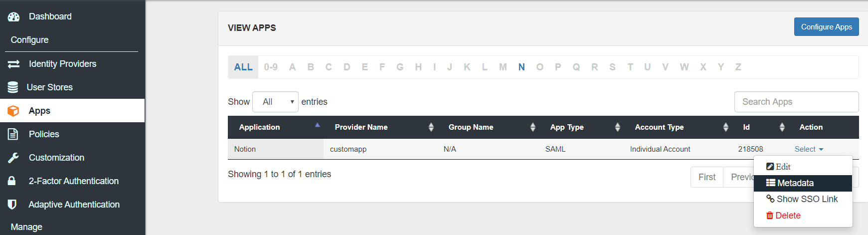This screenshot has height=235, width=868.
Task: Choose Edit from the action menu
Action: 803,167
